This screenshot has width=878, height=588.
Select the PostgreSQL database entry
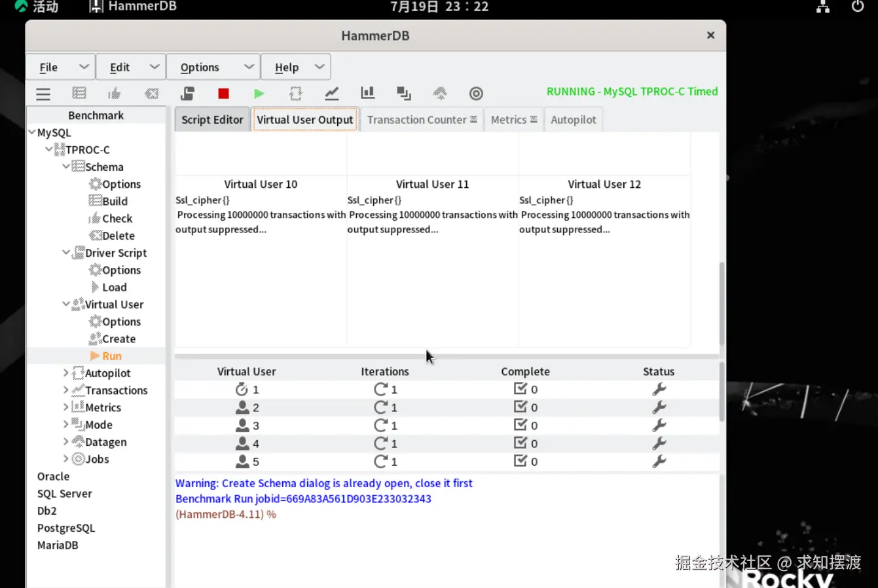click(66, 528)
